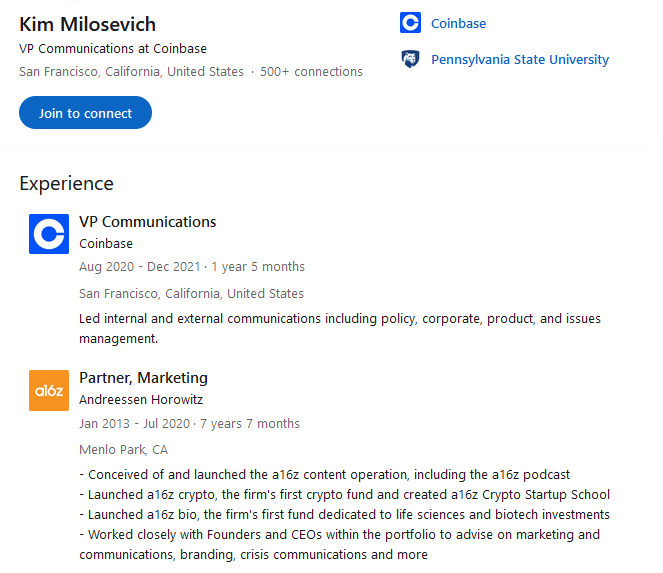Click the Andreessen Horowitz company name
Image resolution: width=663 pixels, height=573 pixels.
[141, 400]
